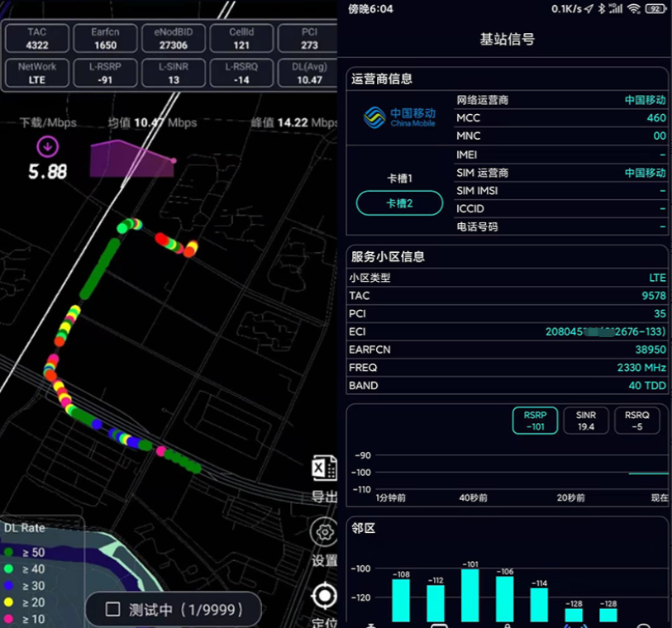Select the RSRP -101 metric tab
Image resolution: width=672 pixels, height=628 pixels.
pyautogui.click(x=536, y=421)
